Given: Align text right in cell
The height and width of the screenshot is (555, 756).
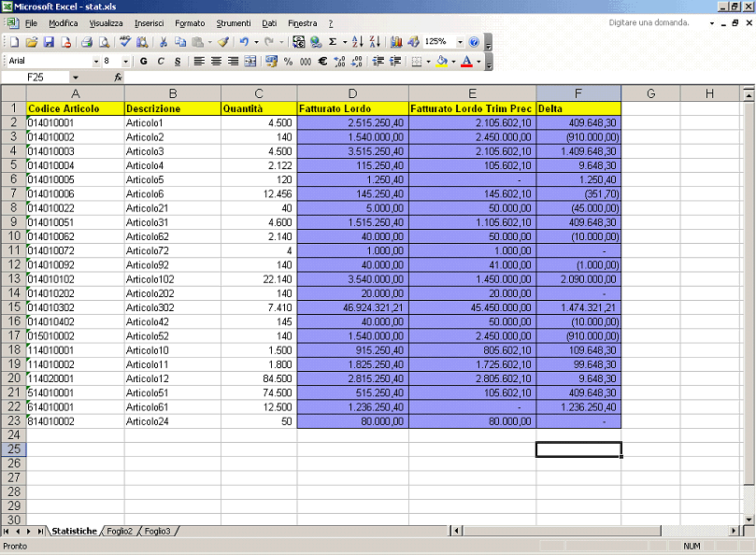Looking at the screenshot, I should pyautogui.click(x=233, y=62).
